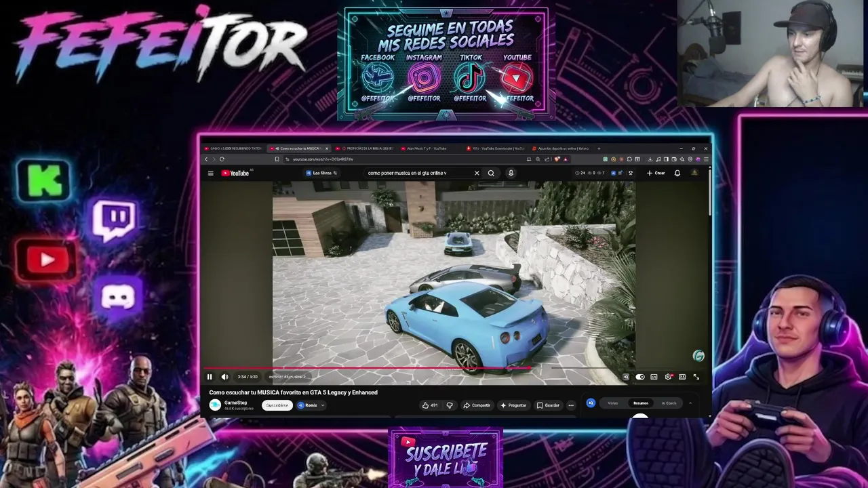Switch to 'PROFECÍAS DE LA BIBLIA' tab
This screenshot has width=868, height=488.
(365, 148)
